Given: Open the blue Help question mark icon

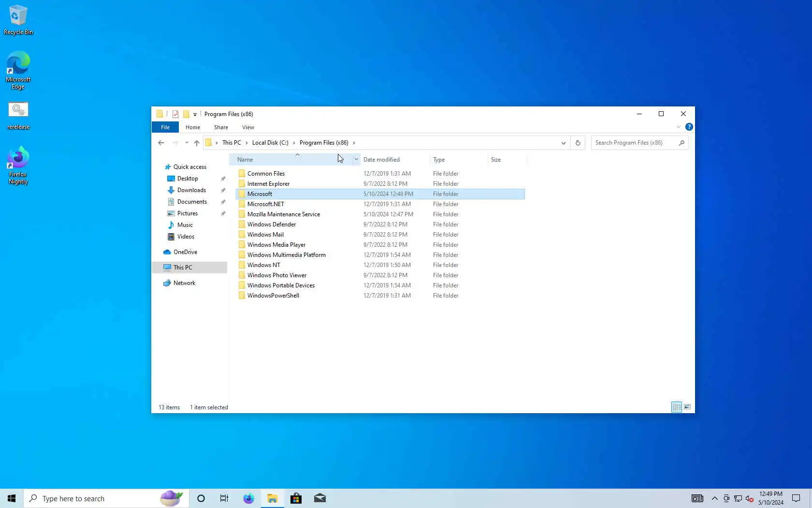Looking at the screenshot, I should pyautogui.click(x=689, y=127).
